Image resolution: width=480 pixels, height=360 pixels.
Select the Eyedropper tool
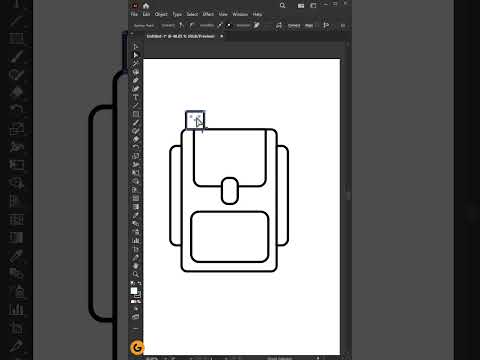(x=136, y=215)
